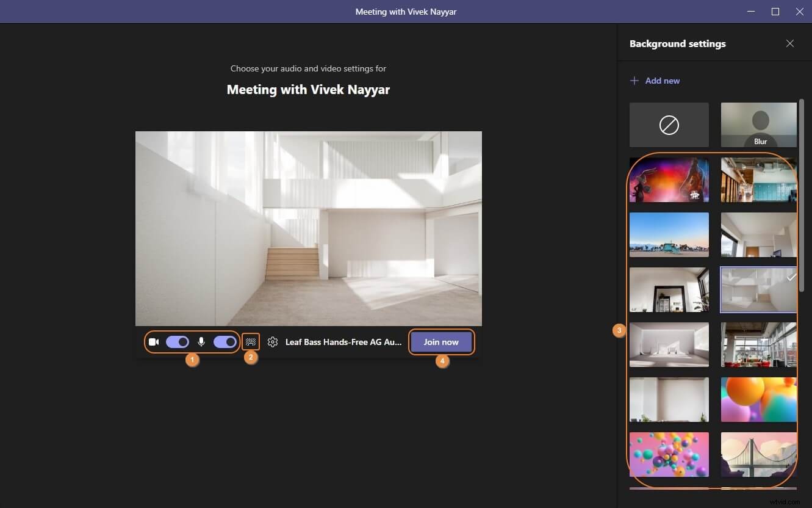The image size is (812, 508).
Task: Click the microphone icon next to its toggle
Action: tap(202, 341)
